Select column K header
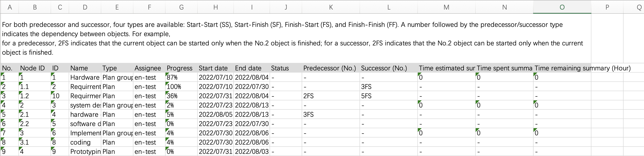 331,7
